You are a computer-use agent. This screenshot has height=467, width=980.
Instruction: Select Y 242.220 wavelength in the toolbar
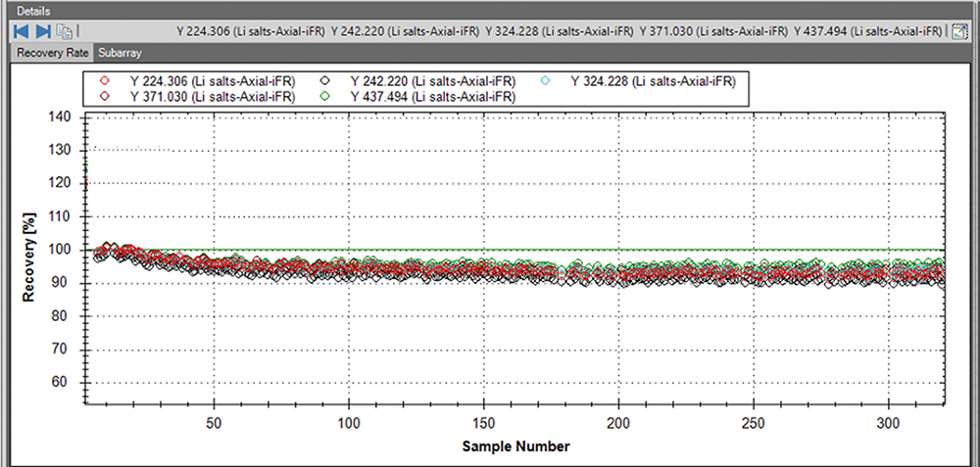click(405, 31)
